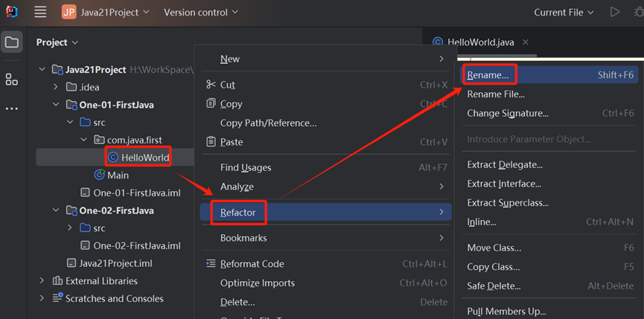Switch to HelloWorld.java editor tab
644x319 pixels.
coord(480,42)
